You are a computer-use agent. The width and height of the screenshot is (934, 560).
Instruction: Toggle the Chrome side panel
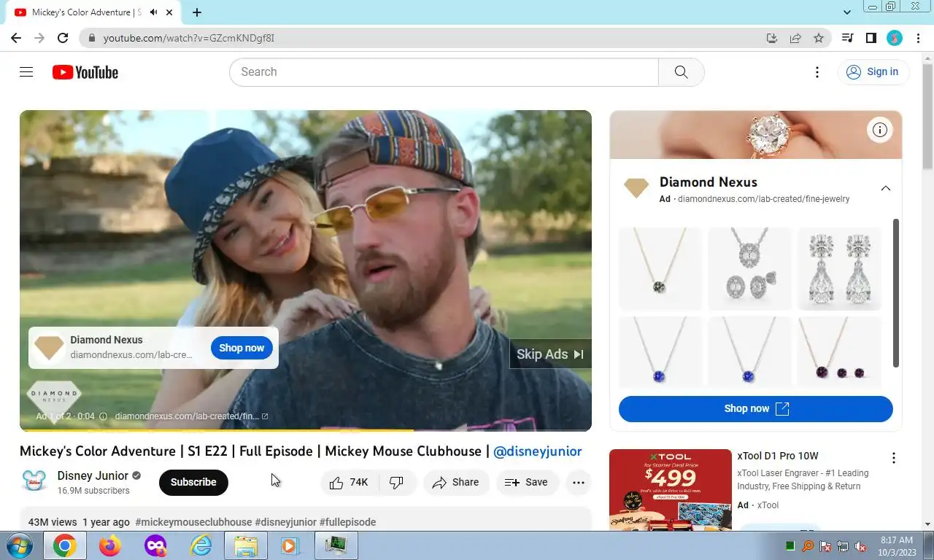[x=871, y=38]
